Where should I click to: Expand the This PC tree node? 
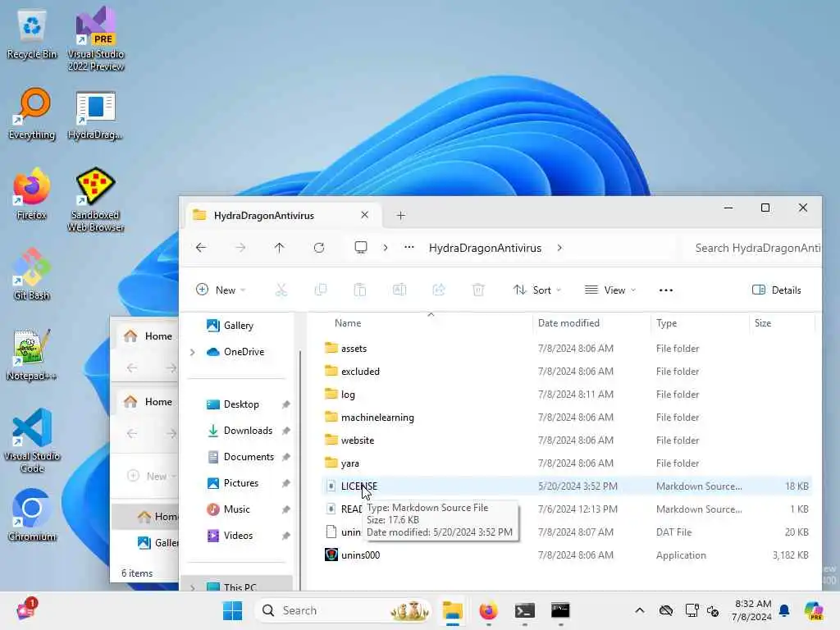[x=192, y=587]
